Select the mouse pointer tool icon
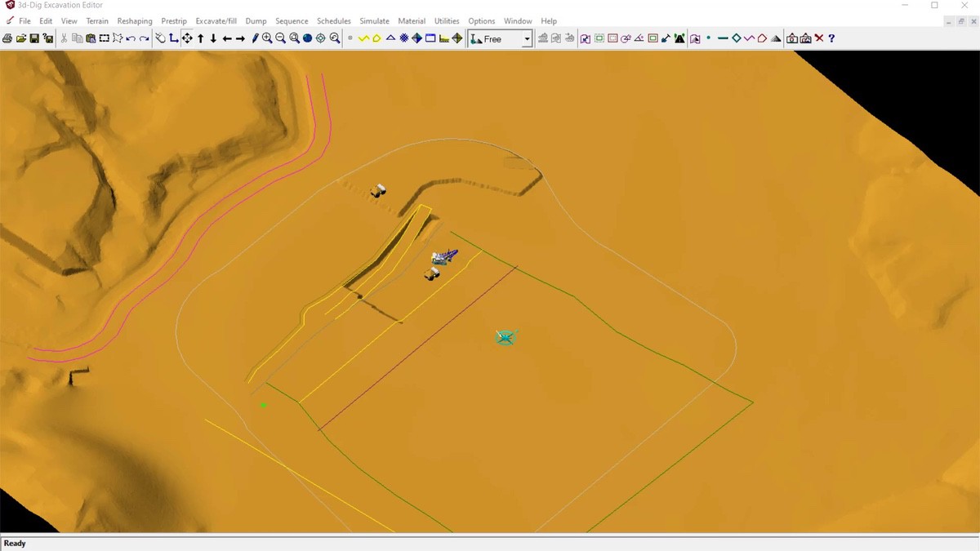The image size is (980, 551). pyautogui.click(x=160, y=38)
